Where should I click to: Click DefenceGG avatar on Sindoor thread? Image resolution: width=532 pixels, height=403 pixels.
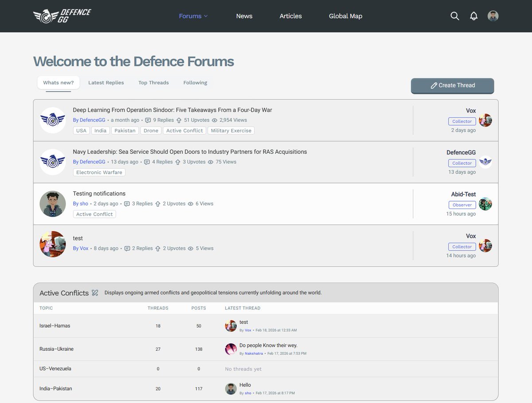click(53, 120)
